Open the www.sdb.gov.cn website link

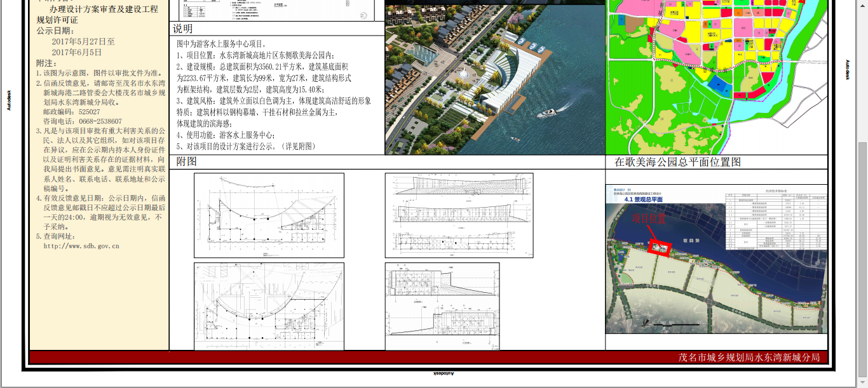pyautogui.click(x=81, y=246)
